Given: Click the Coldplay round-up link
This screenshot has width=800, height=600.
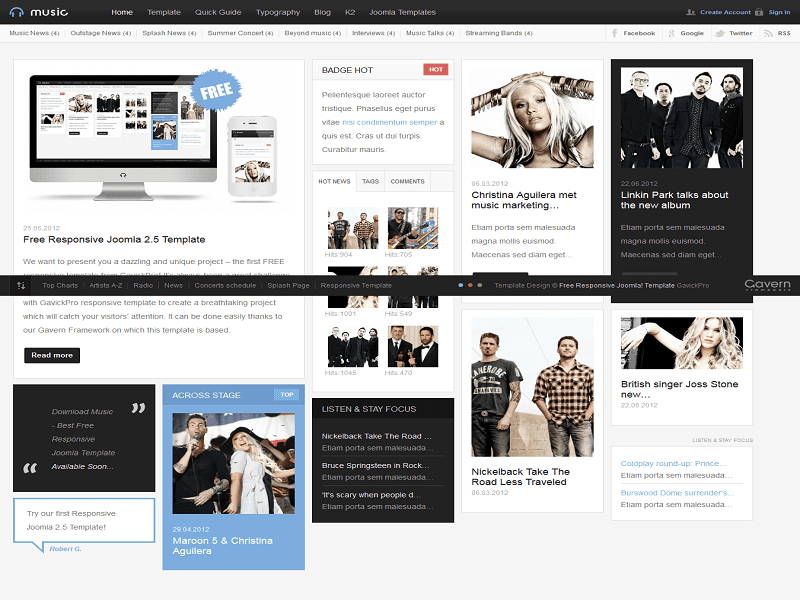Looking at the screenshot, I should [x=673, y=463].
